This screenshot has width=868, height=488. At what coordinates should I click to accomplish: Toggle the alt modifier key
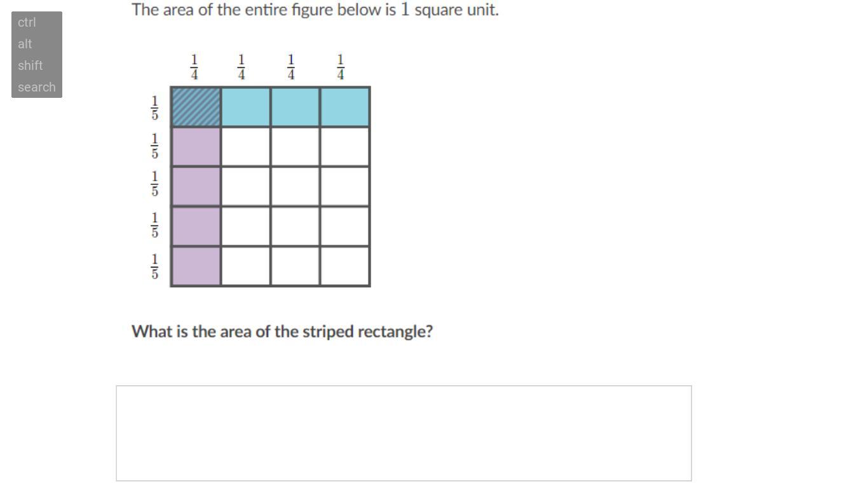(x=25, y=44)
